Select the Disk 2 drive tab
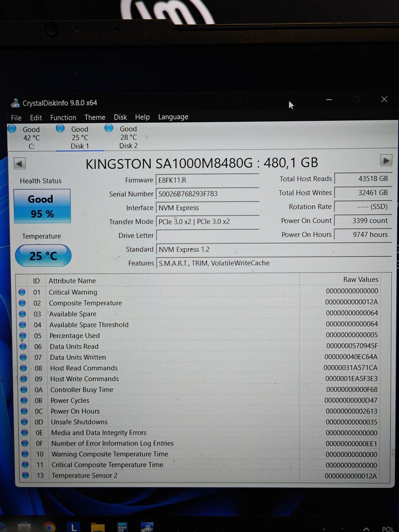The width and height of the screenshot is (399, 532). 128,137
